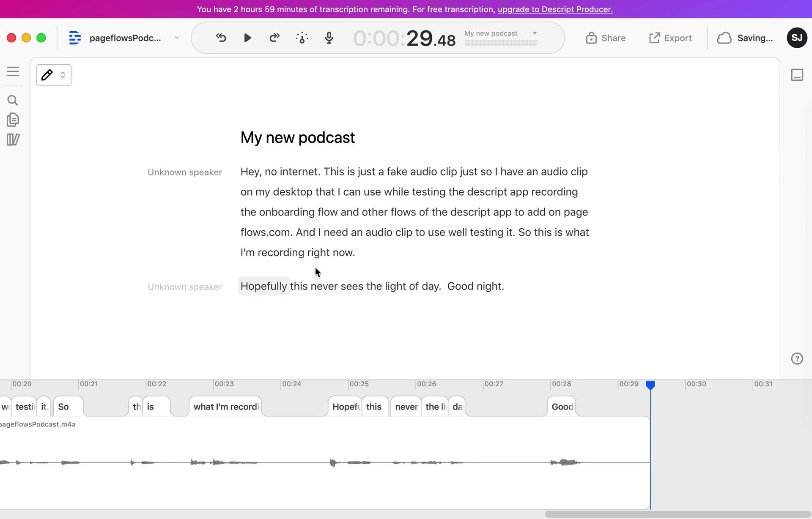
Task: Click the pageflowsPodcast.m4a audio track label
Action: coord(38,424)
